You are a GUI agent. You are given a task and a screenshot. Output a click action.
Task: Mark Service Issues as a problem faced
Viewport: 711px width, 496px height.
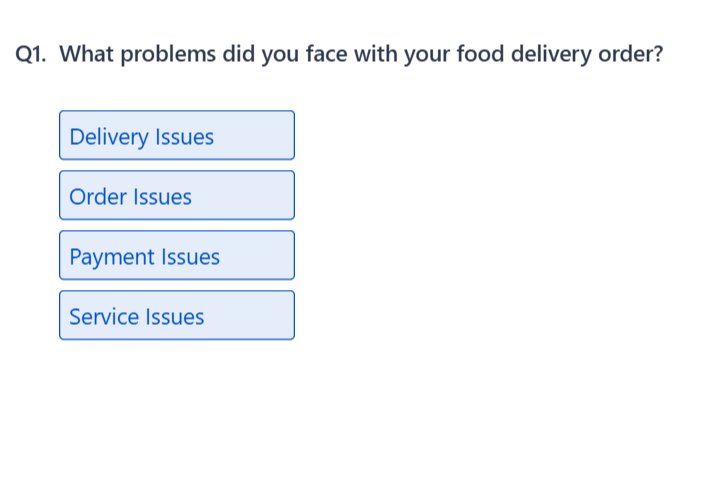(x=176, y=316)
